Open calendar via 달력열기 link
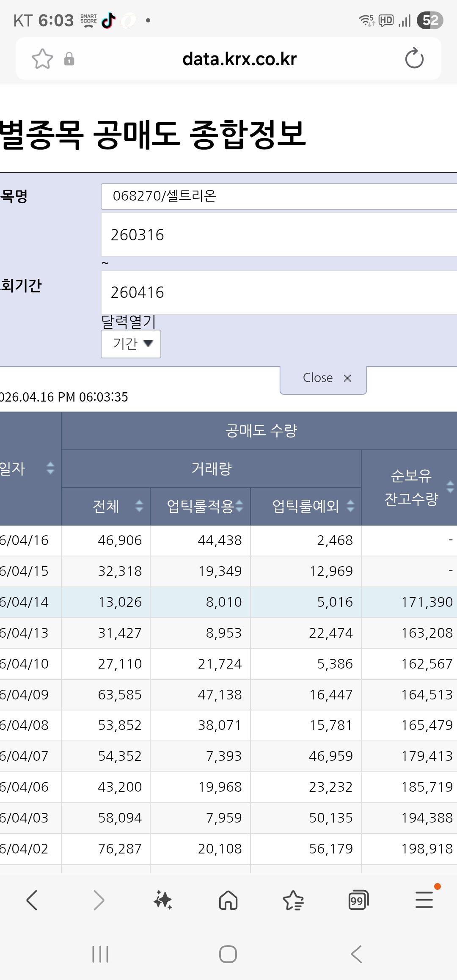The image size is (457, 980). click(129, 322)
